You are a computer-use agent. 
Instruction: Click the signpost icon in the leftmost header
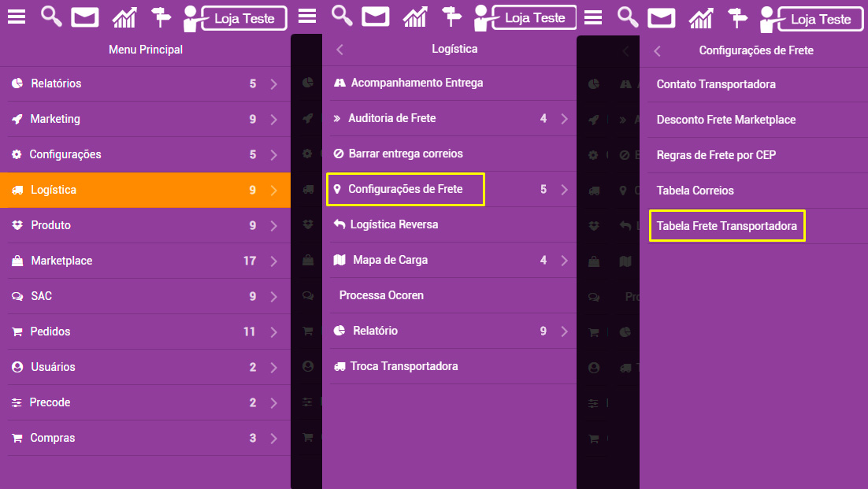161,17
